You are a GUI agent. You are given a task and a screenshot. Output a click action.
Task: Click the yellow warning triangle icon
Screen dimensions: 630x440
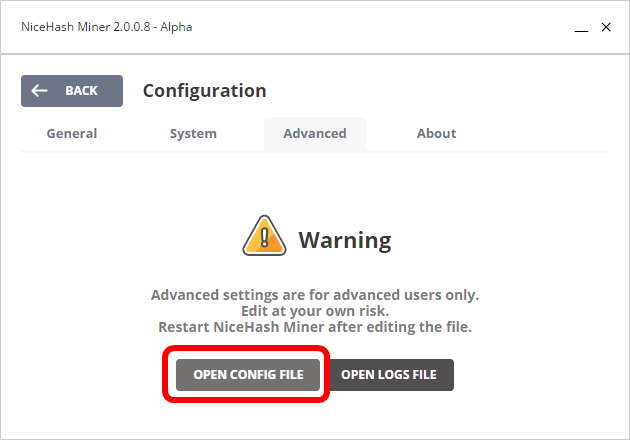(x=264, y=236)
